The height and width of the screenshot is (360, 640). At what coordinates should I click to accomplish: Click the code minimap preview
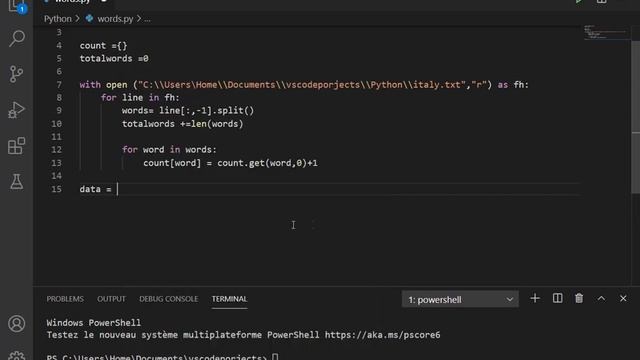pyautogui.click(x=606, y=32)
